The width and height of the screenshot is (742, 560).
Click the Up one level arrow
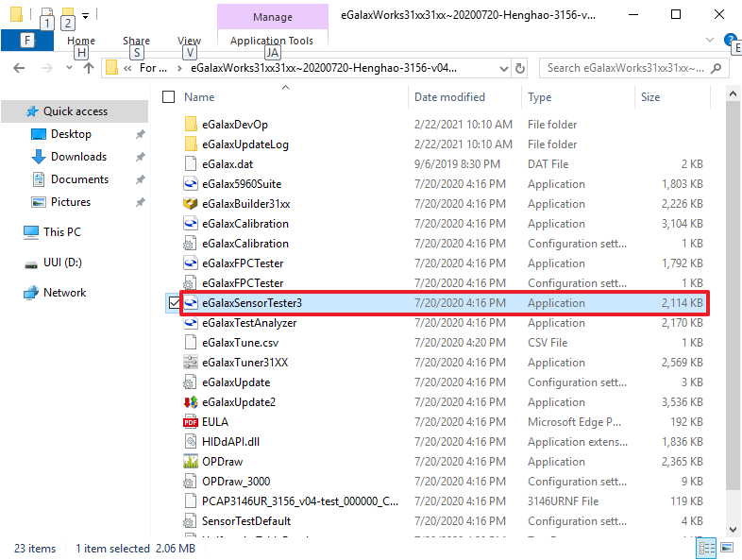point(88,68)
